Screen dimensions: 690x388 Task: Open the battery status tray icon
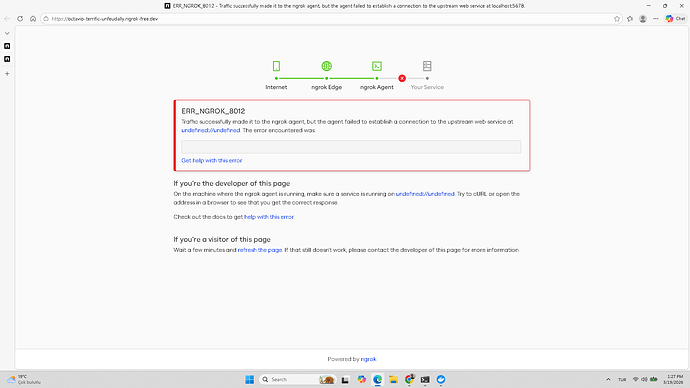pos(654,379)
